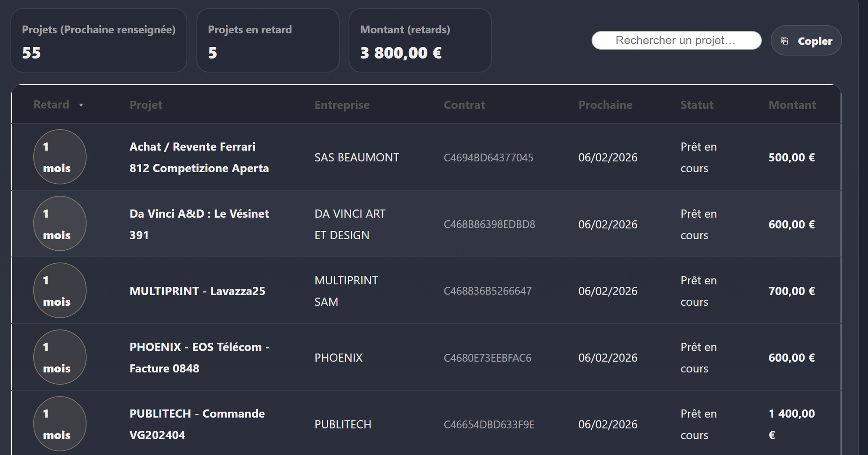
Task: Click contract C46654DBD633F9E of PUBLITECH
Action: pyautogui.click(x=489, y=425)
